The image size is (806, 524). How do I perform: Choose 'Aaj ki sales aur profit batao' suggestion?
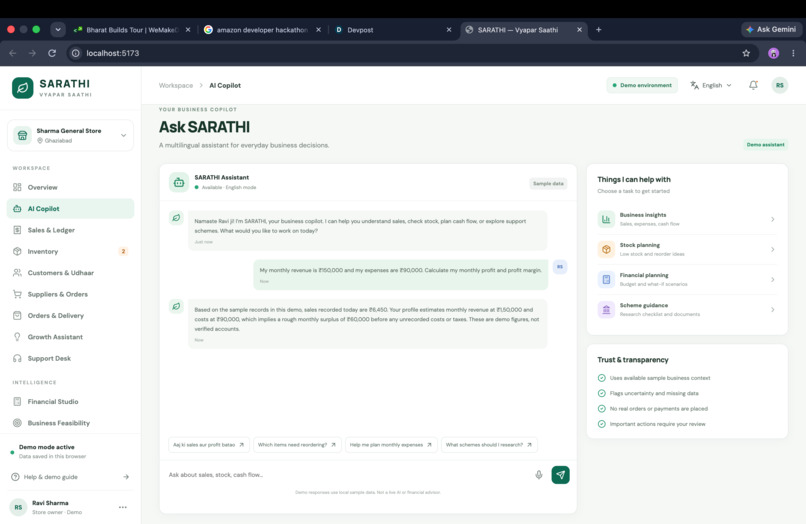click(209, 445)
